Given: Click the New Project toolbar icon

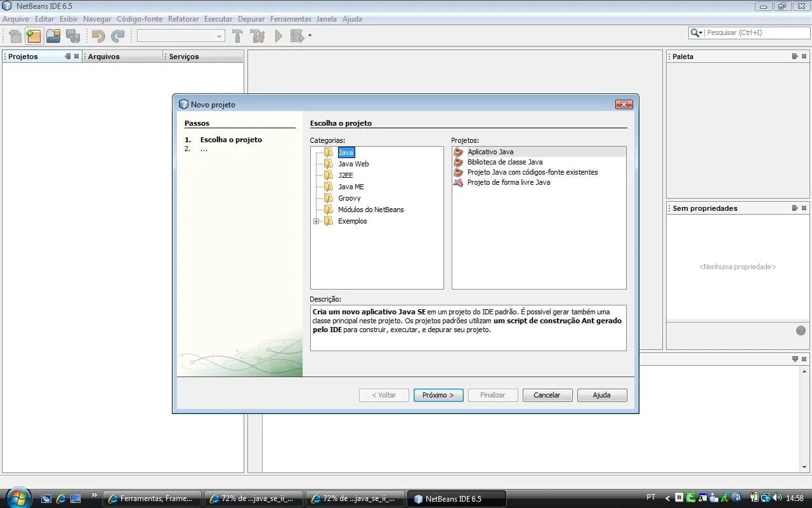Looking at the screenshot, I should [34, 36].
